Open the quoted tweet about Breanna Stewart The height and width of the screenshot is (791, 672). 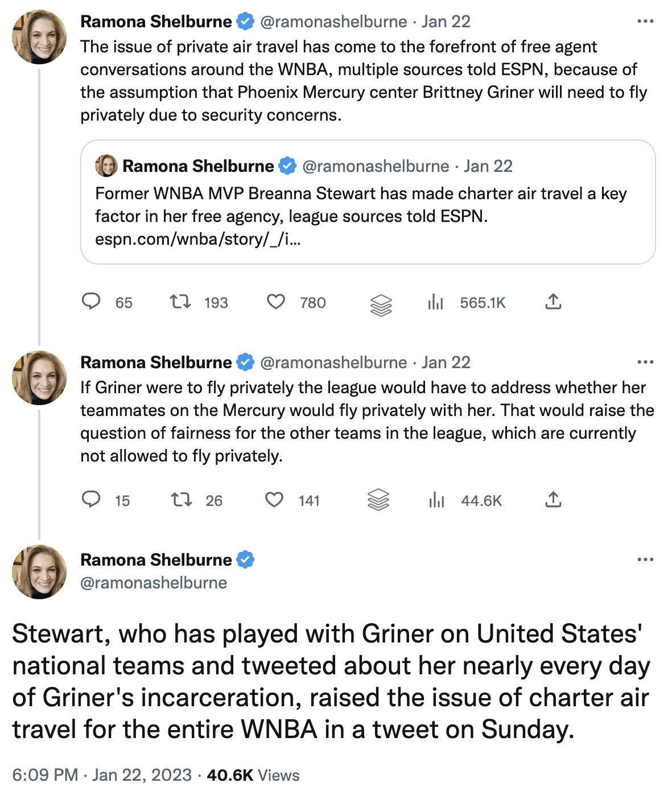pos(368,202)
